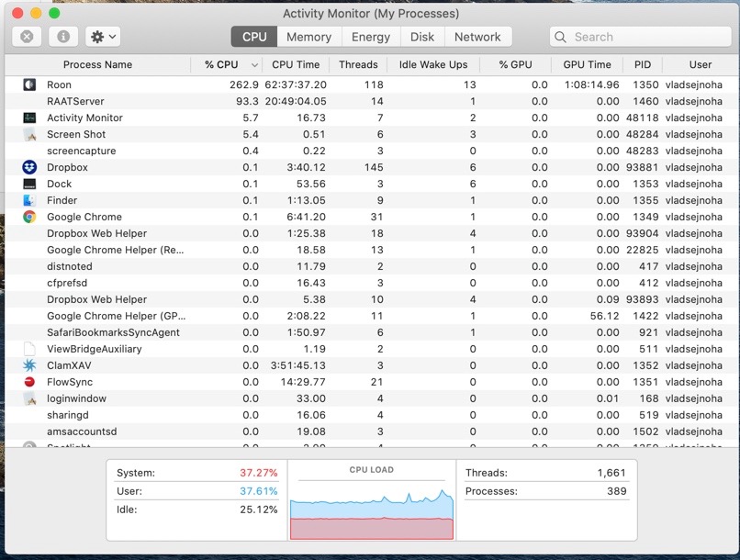
Task: Focus the Search field
Action: tap(641, 37)
